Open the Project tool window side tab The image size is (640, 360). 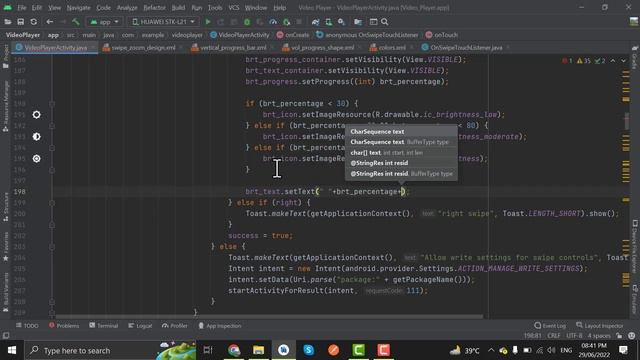(x=5, y=57)
